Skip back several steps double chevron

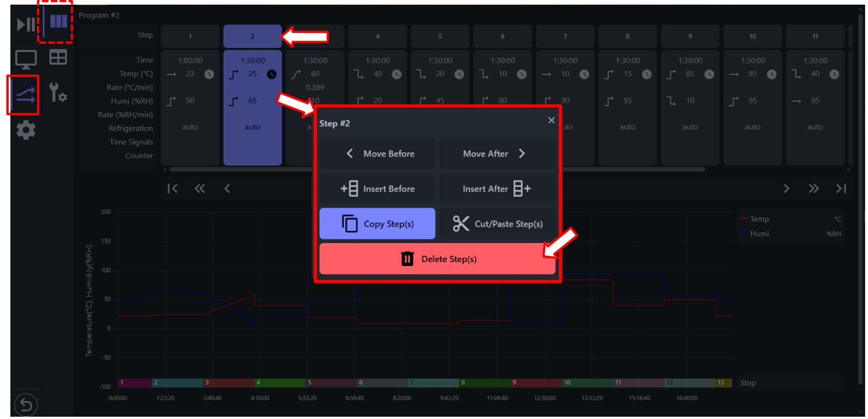tap(200, 188)
